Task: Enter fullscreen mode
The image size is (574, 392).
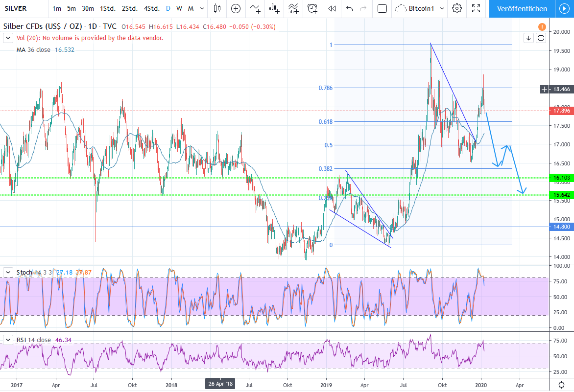Action: 476,8
